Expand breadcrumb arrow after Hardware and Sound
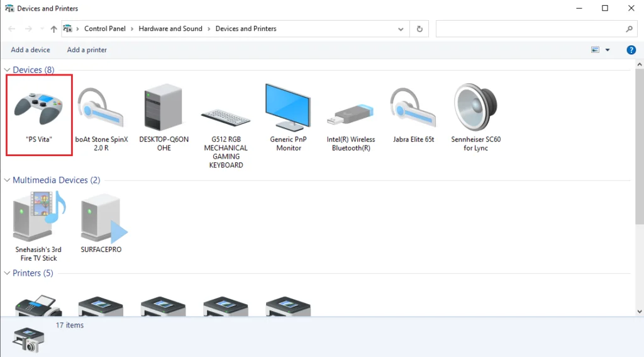The height and width of the screenshot is (357, 644). (x=209, y=29)
